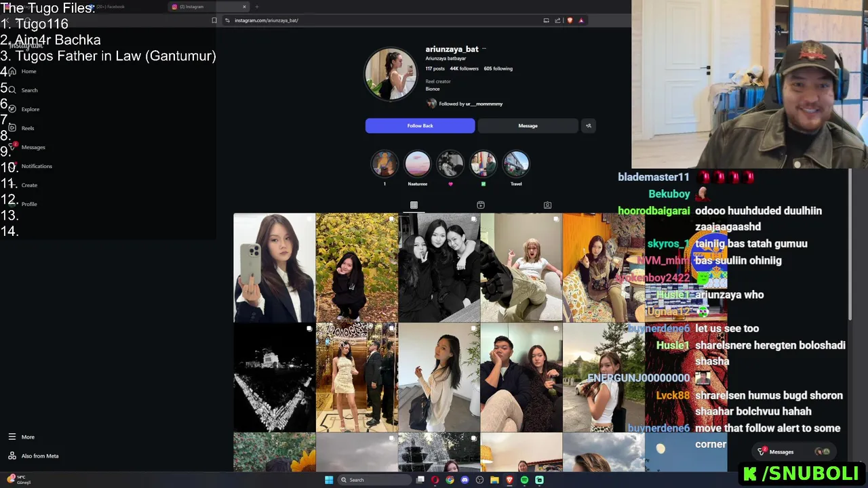Open post of woman in cream dress with man
The image size is (868, 488).
(x=357, y=378)
